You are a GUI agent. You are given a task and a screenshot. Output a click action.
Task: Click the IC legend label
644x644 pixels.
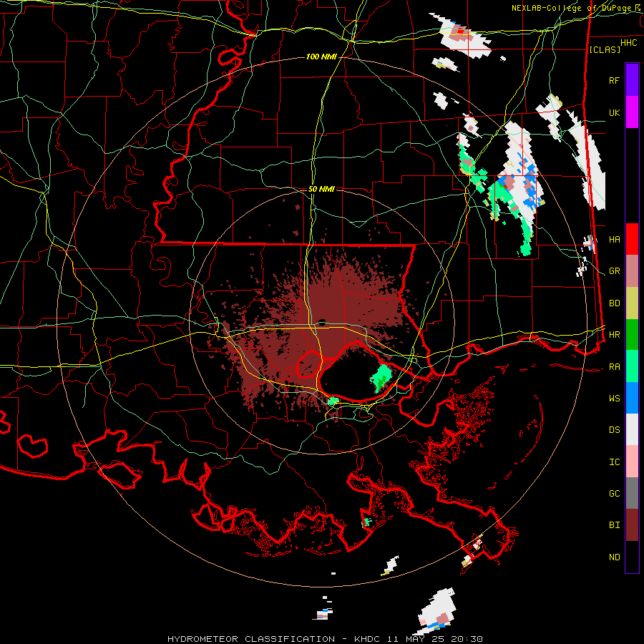click(614, 462)
